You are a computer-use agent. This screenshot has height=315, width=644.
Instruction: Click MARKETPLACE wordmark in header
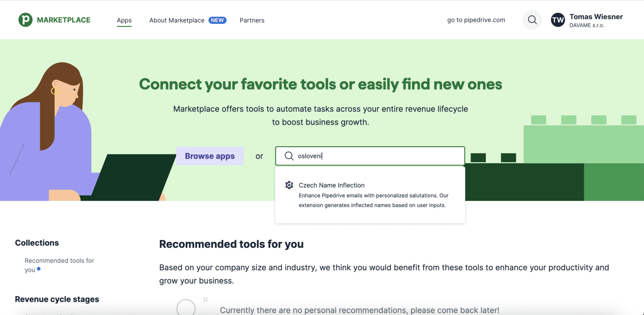coord(63,20)
